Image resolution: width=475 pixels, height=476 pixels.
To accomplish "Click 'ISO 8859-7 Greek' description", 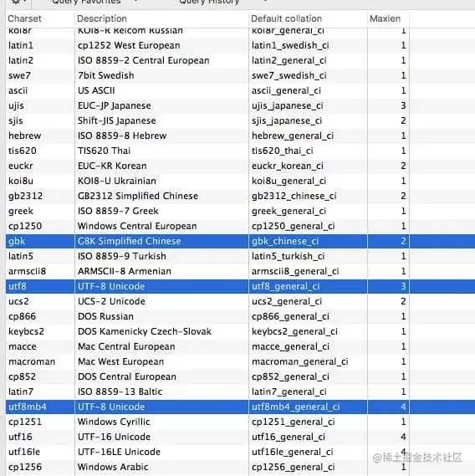I will click(x=118, y=211).
